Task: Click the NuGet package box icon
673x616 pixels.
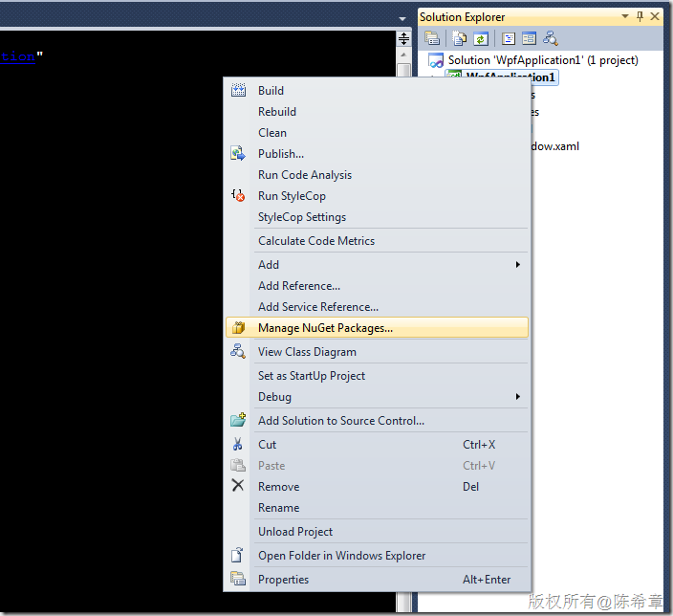Action: (238, 328)
